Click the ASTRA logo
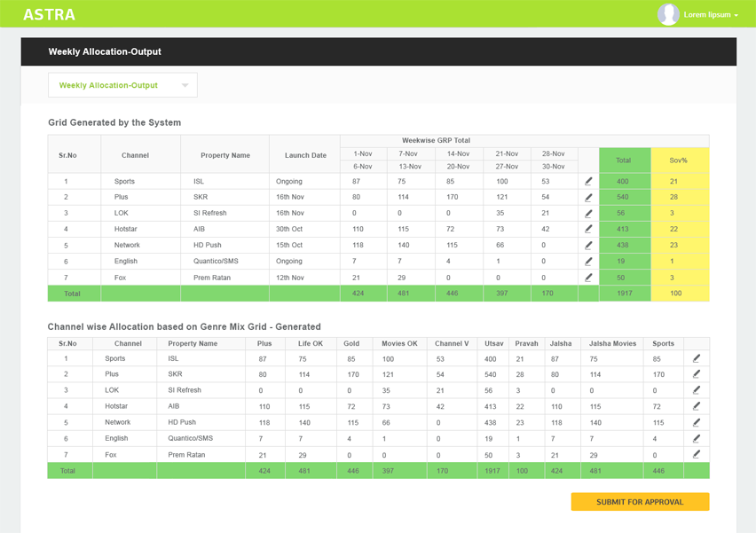Screen dimensions: 756x533 [49, 14]
